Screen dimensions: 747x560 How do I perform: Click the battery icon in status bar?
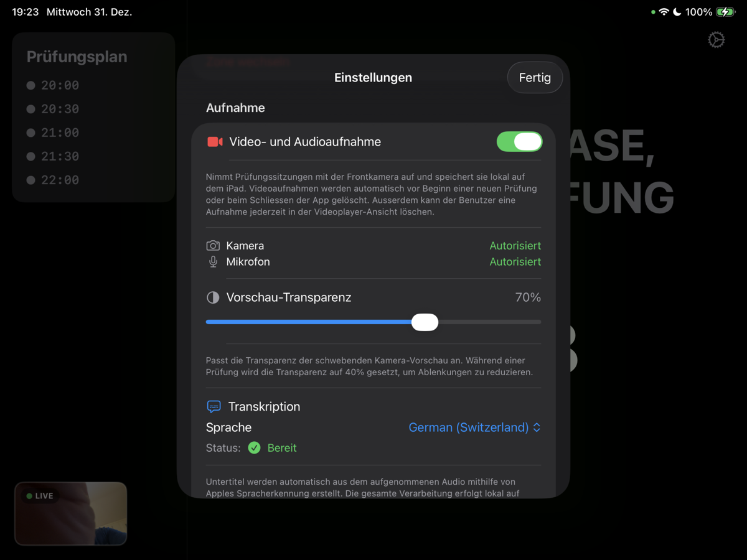[x=725, y=12]
